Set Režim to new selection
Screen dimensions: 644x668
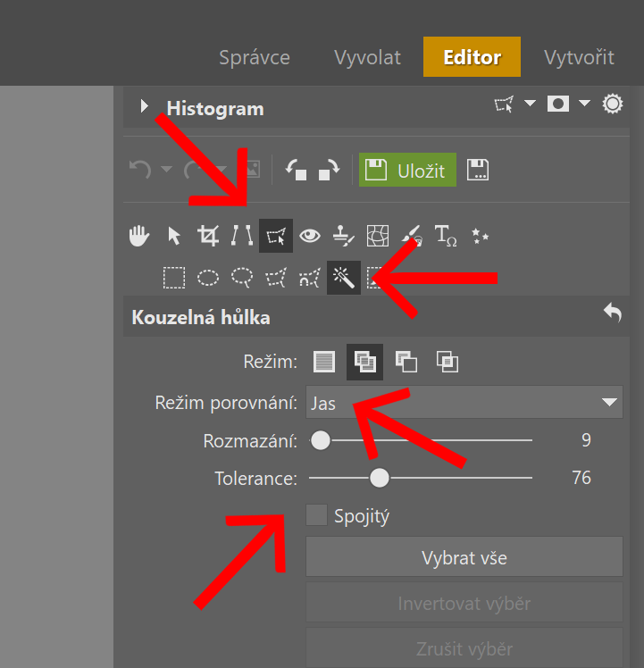[324, 362]
